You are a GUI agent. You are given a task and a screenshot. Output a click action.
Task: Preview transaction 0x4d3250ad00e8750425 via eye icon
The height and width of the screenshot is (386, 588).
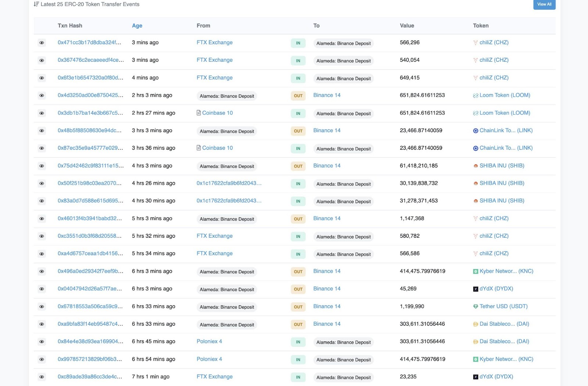coord(42,96)
